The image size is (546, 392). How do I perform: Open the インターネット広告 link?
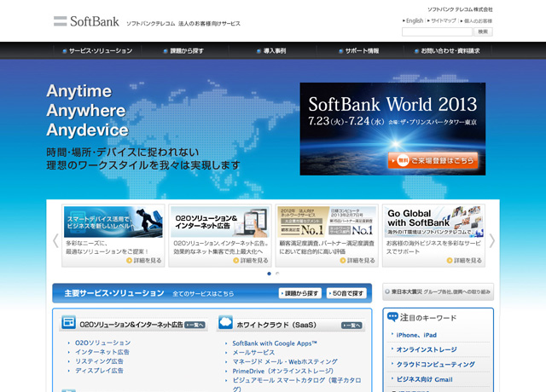click(102, 352)
